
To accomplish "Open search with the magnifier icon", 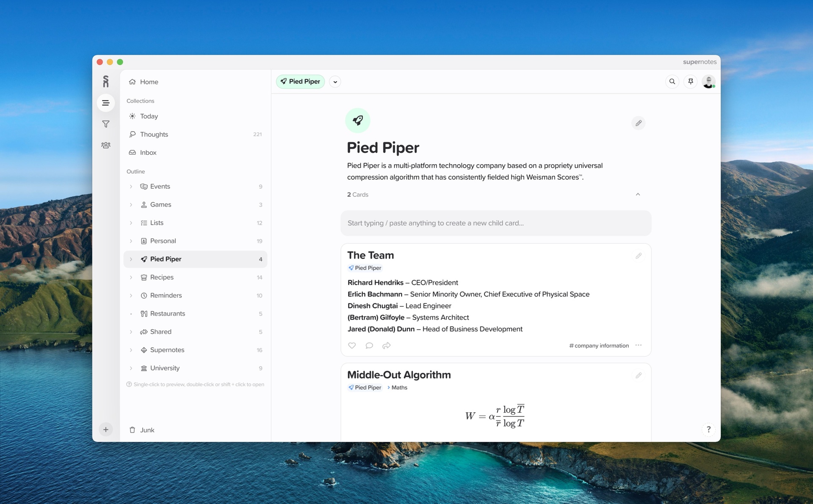I will pyautogui.click(x=672, y=81).
